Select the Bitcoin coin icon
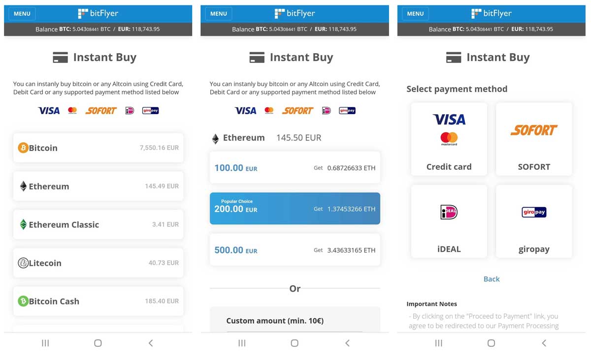The image size is (591, 364). tap(23, 148)
